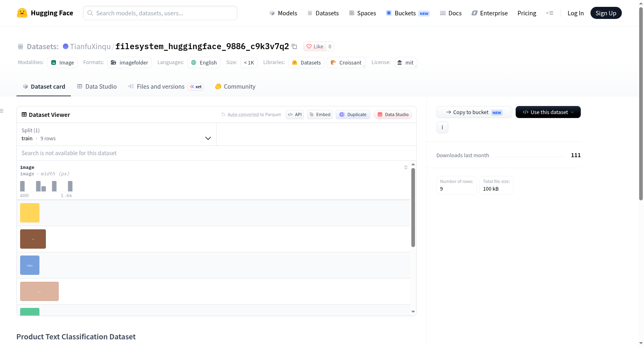Click the Duplicate button
Image resolution: width=644 pixels, height=347 pixels.
pos(353,114)
